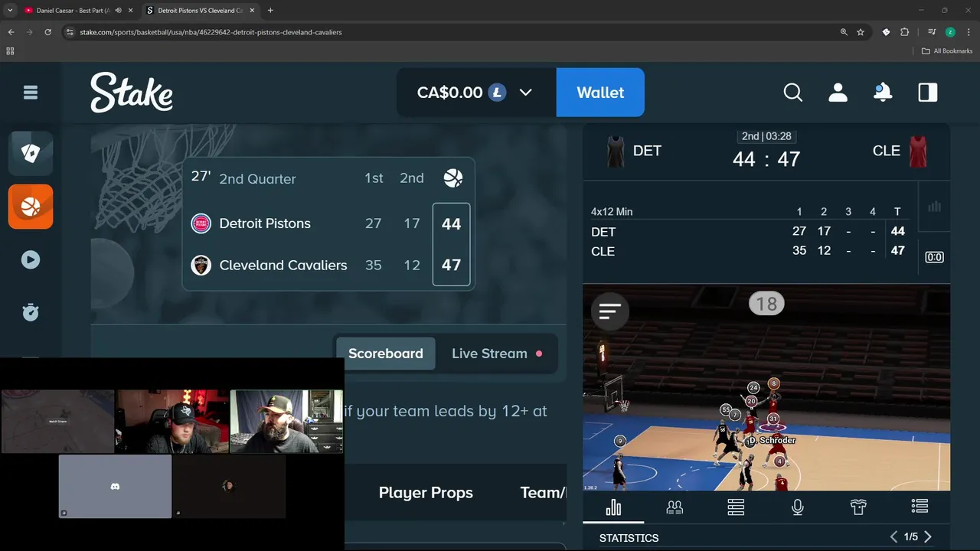The image size is (980, 551).
Task: Click the cowboy-hat streamer webcam thumbnail
Action: coord(172,422)
